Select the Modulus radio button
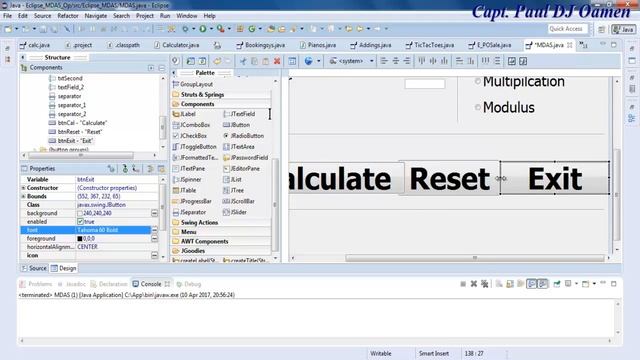The height and width of the screenshot is (360, 640). pos(478,108)
